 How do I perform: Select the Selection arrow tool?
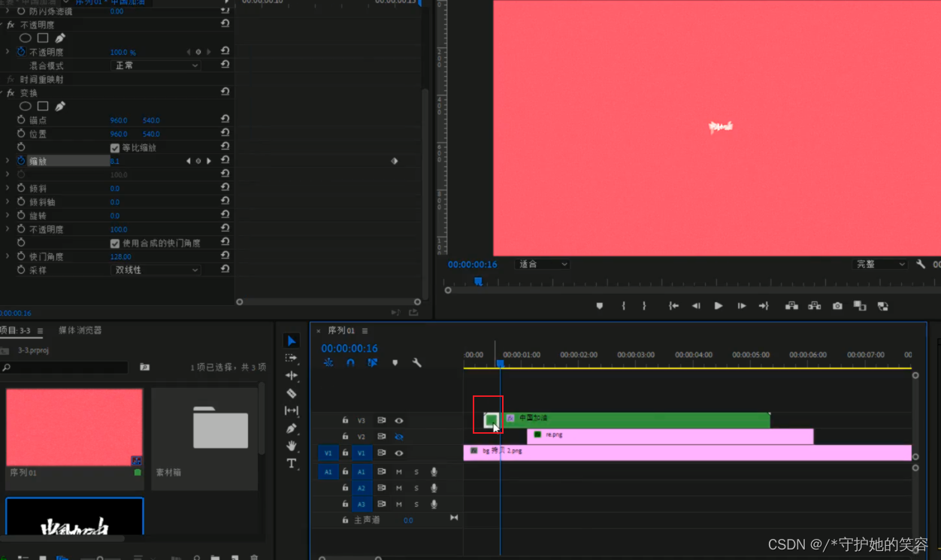[x=292, y=341]
